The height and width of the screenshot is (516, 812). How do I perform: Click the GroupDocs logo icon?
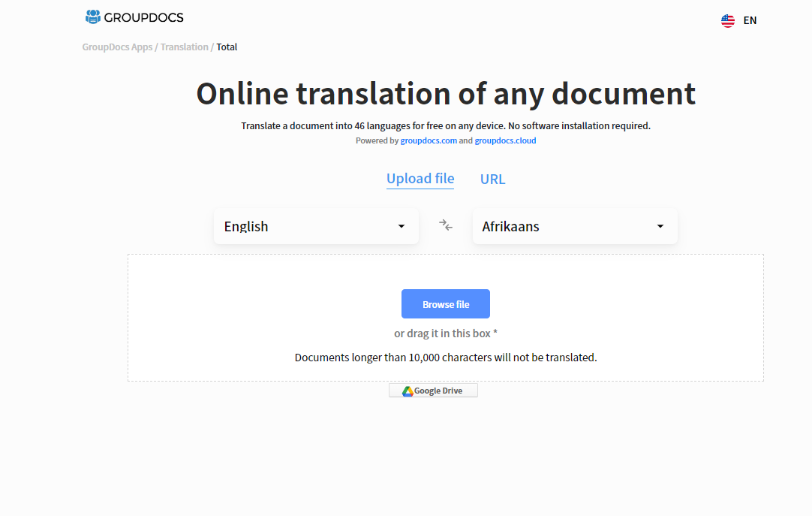click(93, 17)
